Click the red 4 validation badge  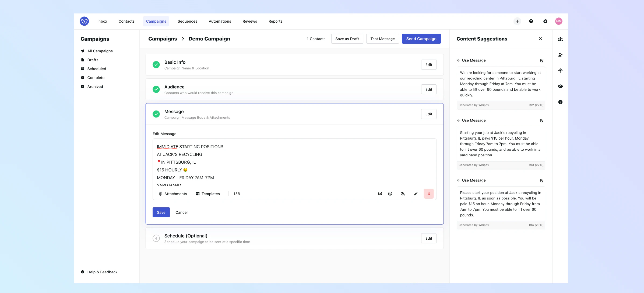(x=428, y=194)
